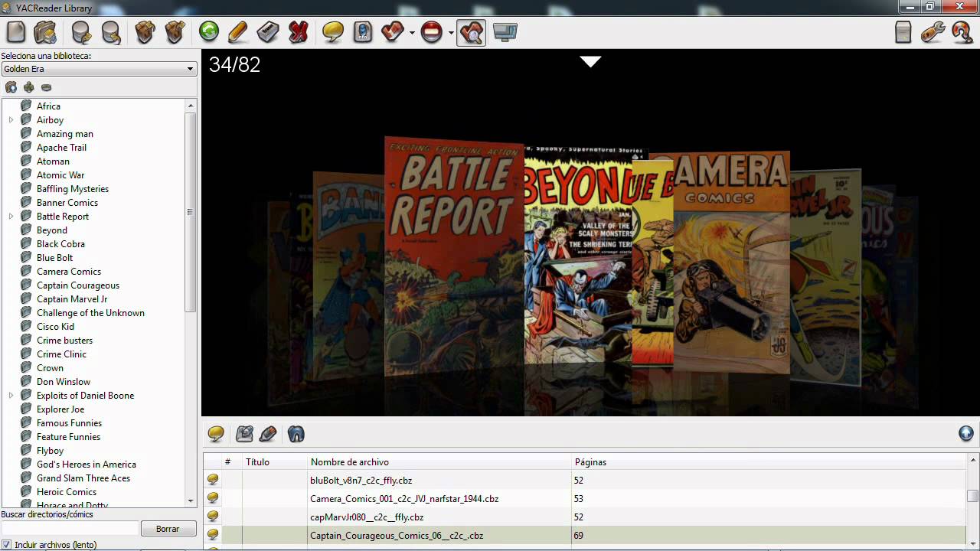This screenshot has width=980, height=551.
Task: Select the Crime Clinic folder
Action: tap(61, 354)
